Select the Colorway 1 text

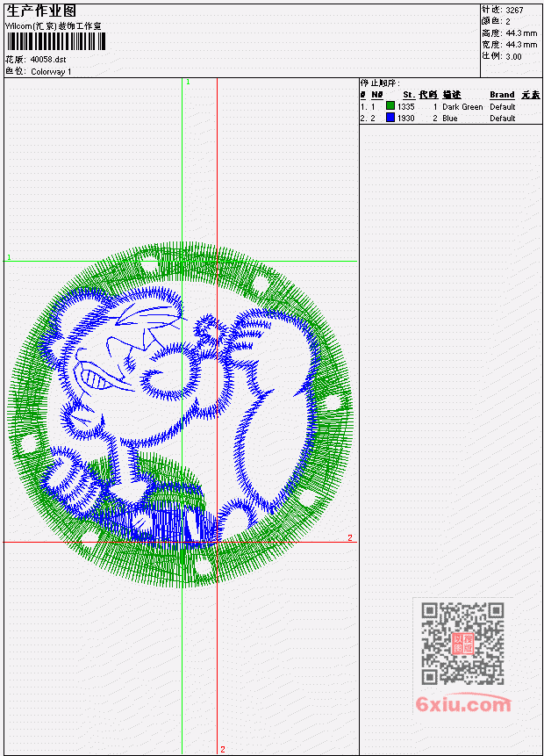coord(51,72)
